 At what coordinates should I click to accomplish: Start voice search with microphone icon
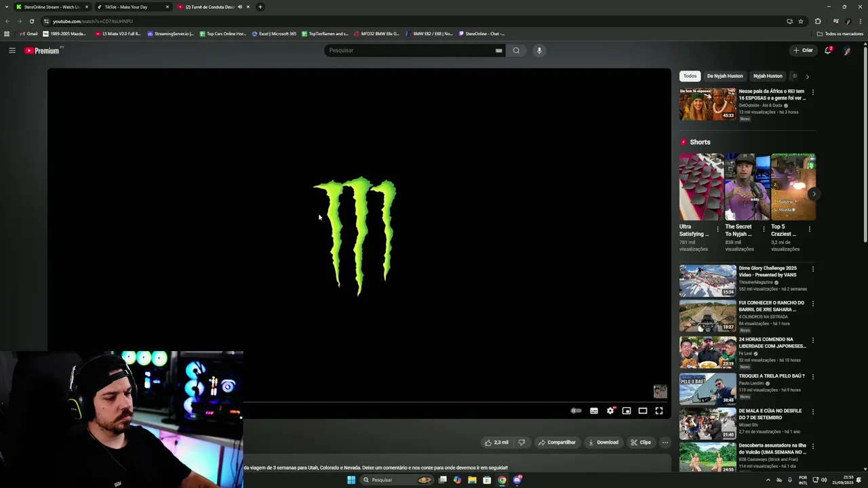(539, 50)
